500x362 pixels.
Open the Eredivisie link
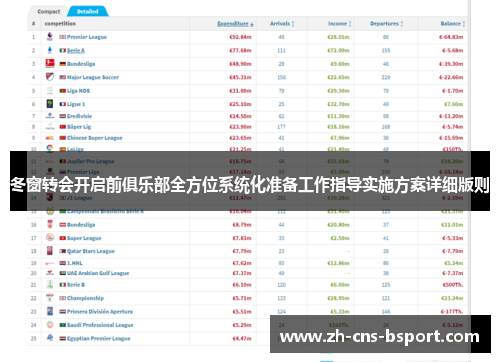(x=79, y=116)
